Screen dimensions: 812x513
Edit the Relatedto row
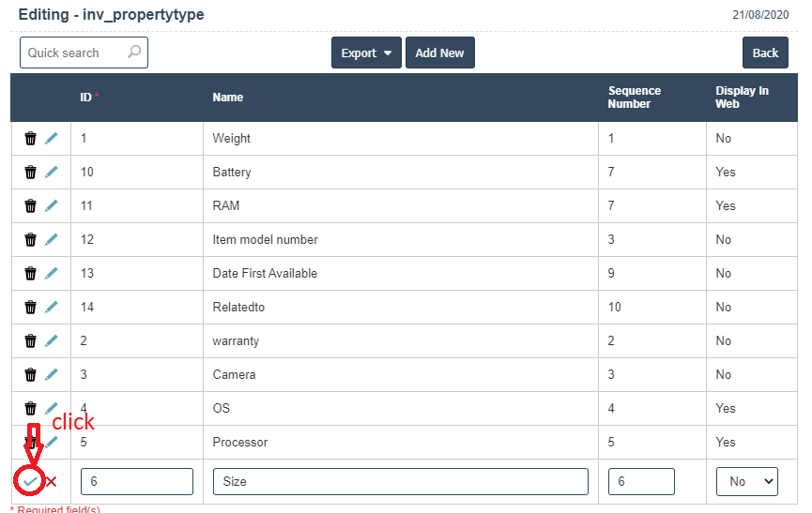tap(51, 308)
